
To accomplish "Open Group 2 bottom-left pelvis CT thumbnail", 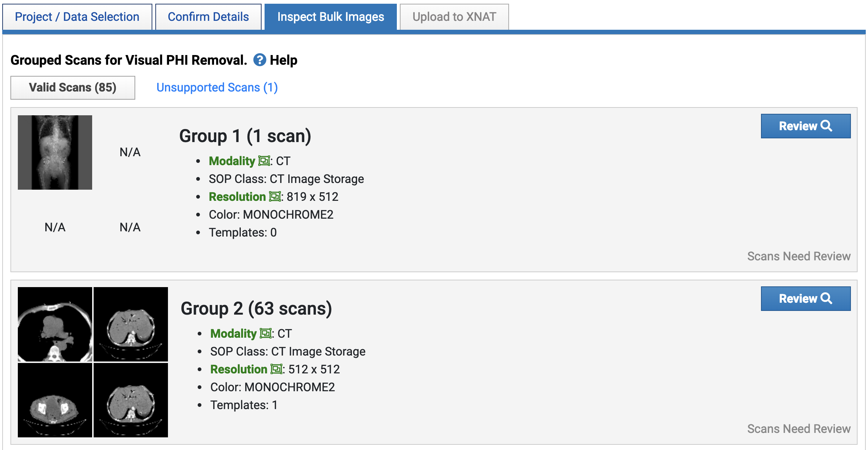I will [x=55, y=400].
